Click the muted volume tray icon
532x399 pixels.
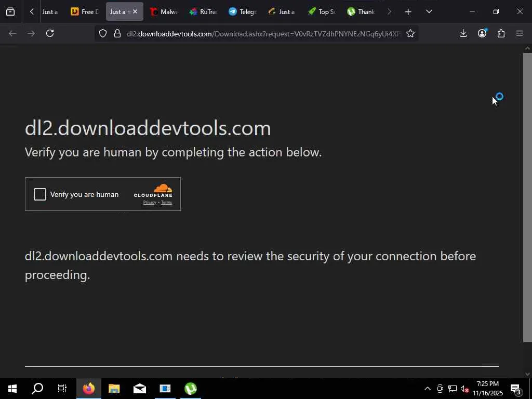pyautogui.click(x=465, y=389)
